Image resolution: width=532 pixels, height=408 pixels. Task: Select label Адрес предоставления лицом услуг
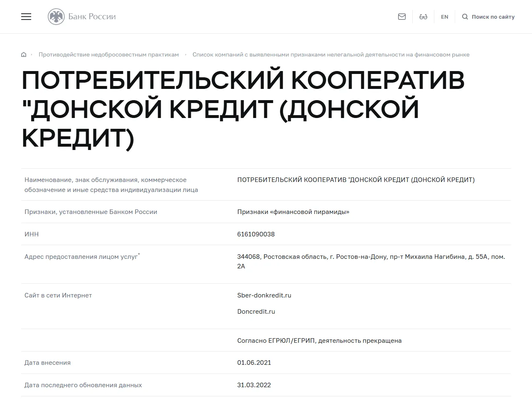[x=82, y=257]
